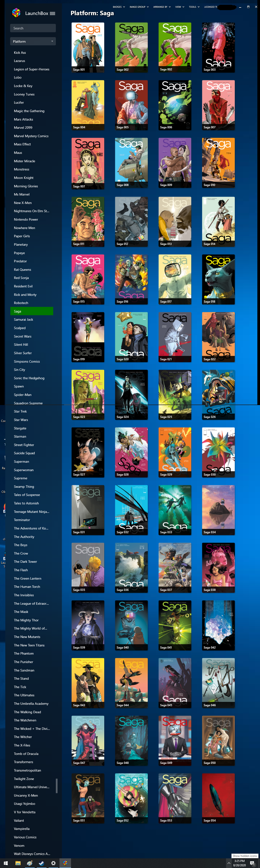Open the Arrange By dropdown menu
Viewport: 260px width, 868px height.
(162, 7)
